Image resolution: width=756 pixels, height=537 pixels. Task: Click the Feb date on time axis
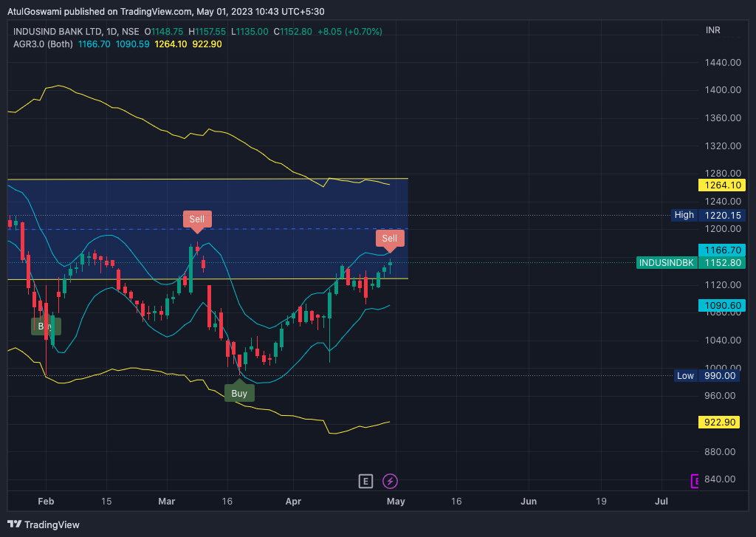[x=46, y=502]
